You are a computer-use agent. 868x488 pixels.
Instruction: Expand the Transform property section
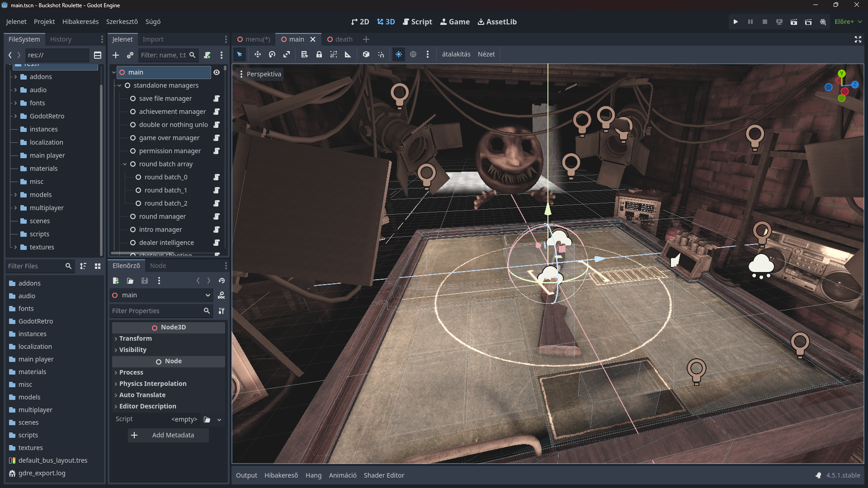click(x=135, y=338)
